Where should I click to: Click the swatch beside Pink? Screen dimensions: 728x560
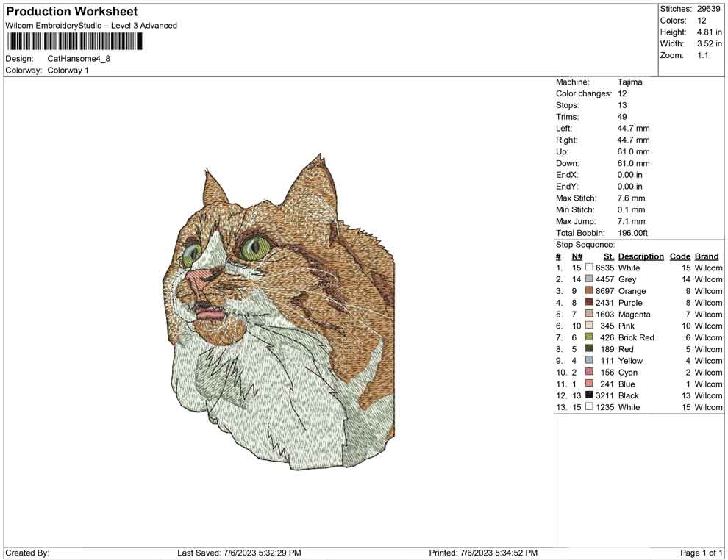tap(589, 326)
